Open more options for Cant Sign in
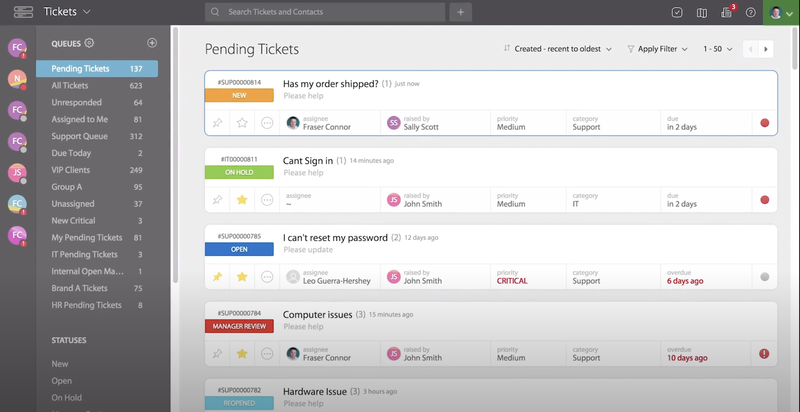The image size is (800, 412). pyautogui.click(x=267, y=200)
